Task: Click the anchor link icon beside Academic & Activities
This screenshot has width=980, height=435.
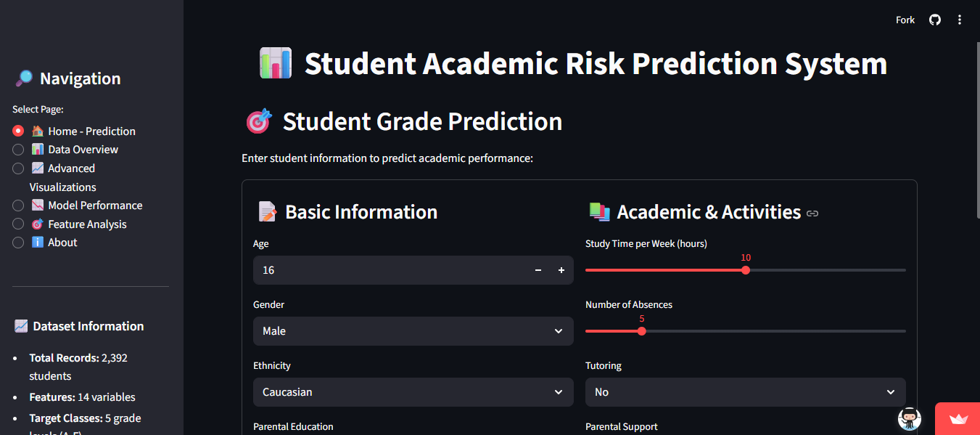Action: pyautogui.click(x=812, y=214)
